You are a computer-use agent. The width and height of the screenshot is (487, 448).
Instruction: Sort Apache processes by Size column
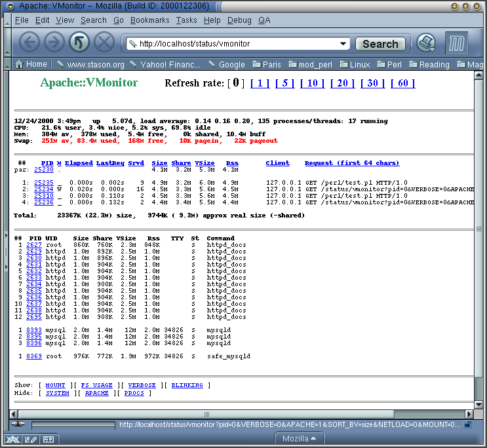click(x=159, y=163)
